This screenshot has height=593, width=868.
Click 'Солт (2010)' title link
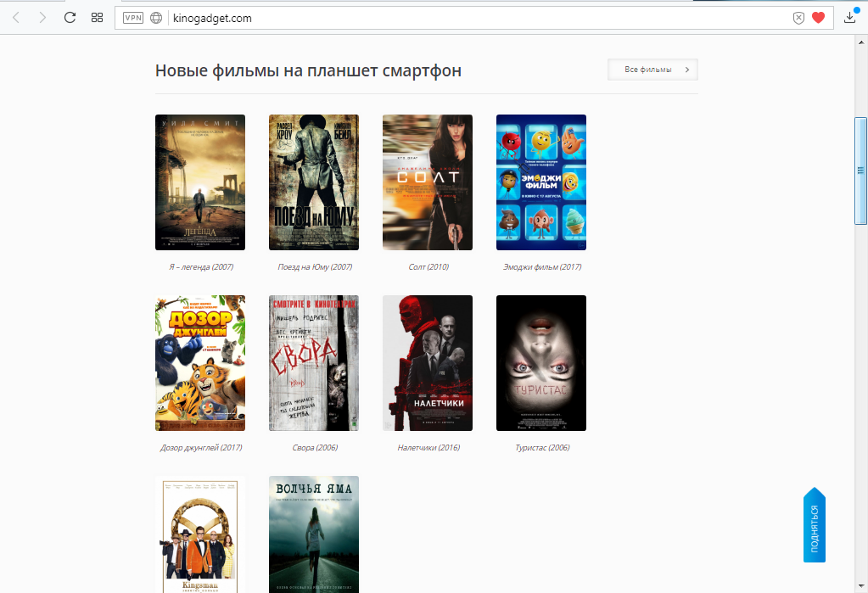[428, 267]
